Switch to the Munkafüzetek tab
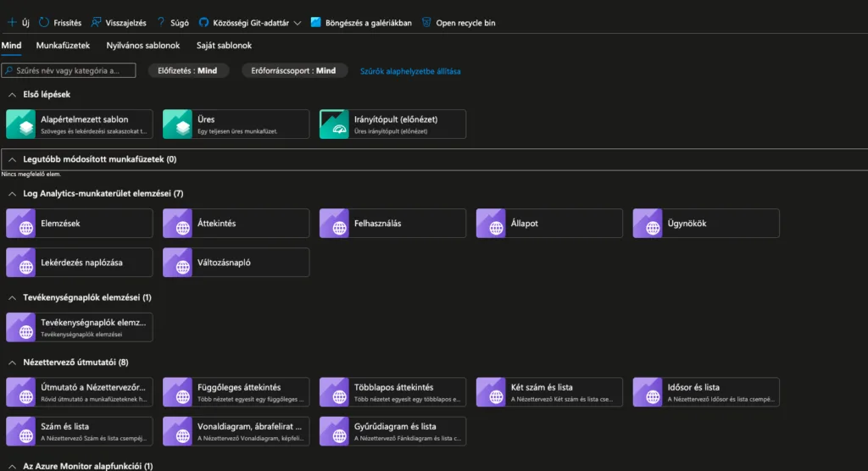This screenshot has width=868, height=471. [63, 45]
